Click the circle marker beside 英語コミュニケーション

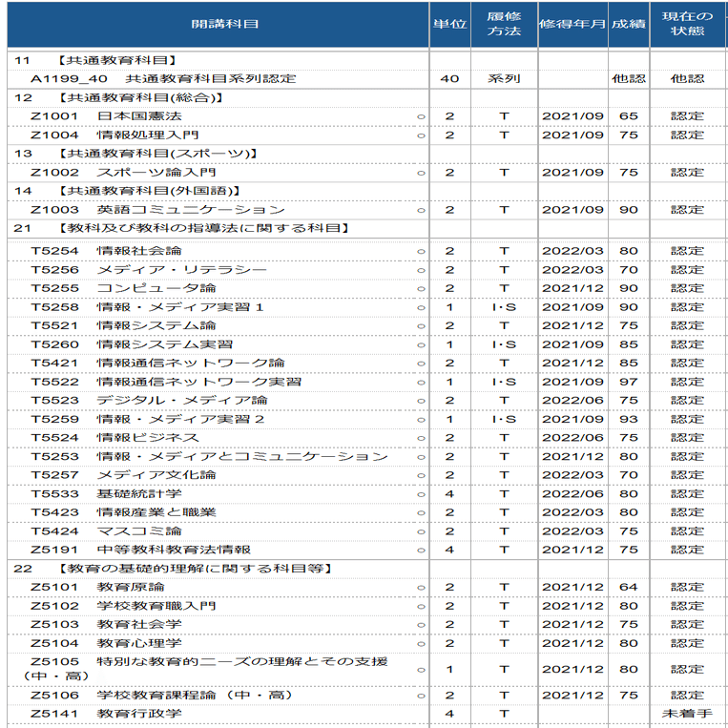(421, 211)
